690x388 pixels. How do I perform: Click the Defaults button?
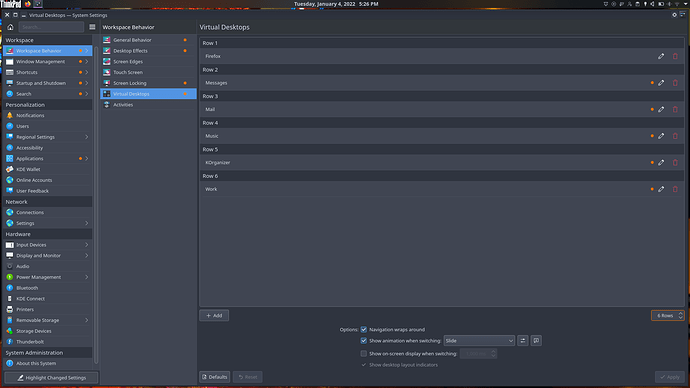pos(215,377)
